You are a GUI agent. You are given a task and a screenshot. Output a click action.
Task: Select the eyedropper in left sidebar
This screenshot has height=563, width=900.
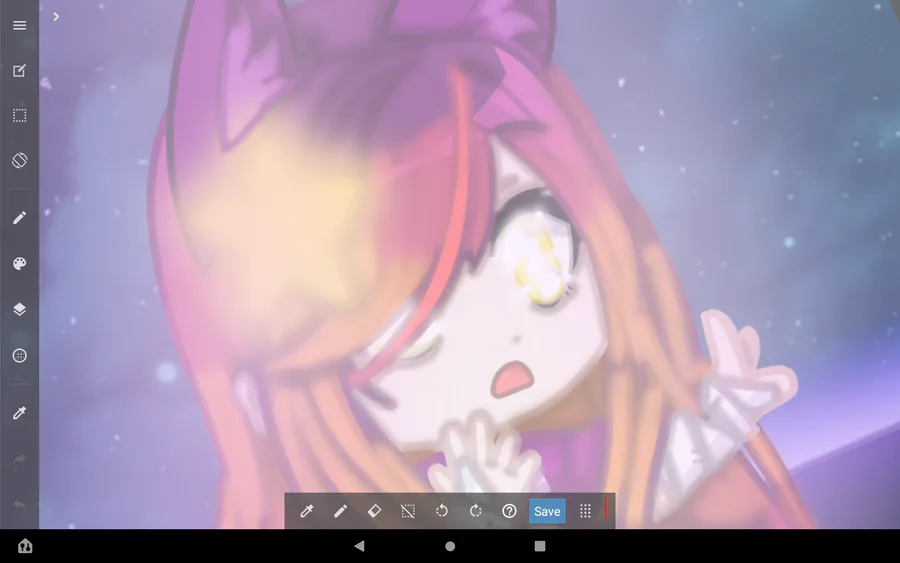(20, 413)
